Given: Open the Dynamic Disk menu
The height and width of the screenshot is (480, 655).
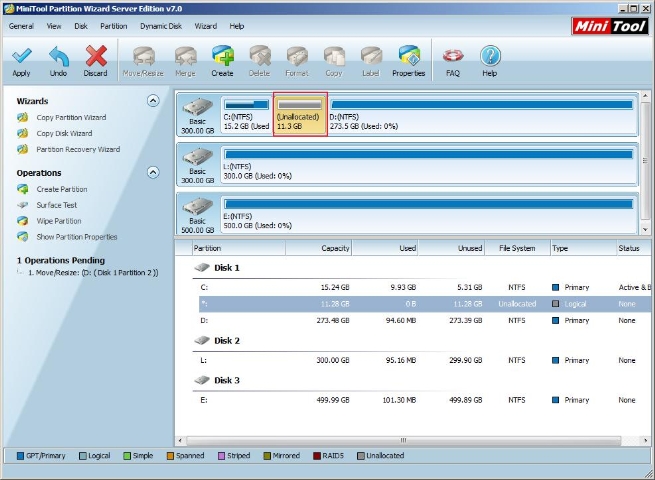Looking at the screenshot, I should (x=161, y=26).
